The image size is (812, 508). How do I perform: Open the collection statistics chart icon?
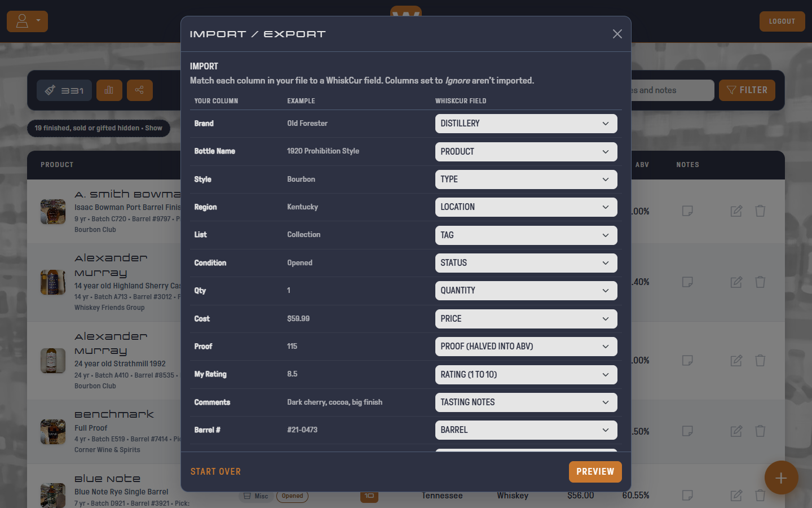tap(109, 90)
